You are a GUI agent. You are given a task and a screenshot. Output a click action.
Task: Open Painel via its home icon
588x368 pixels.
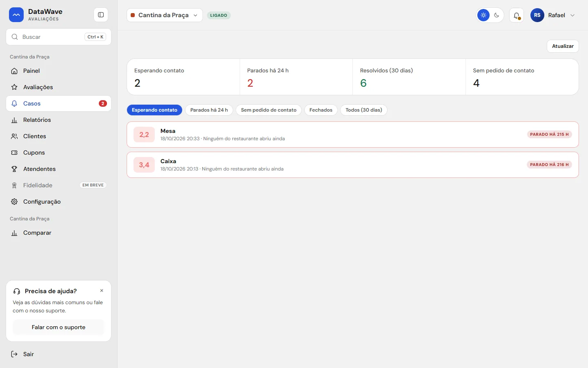point(14,71)
